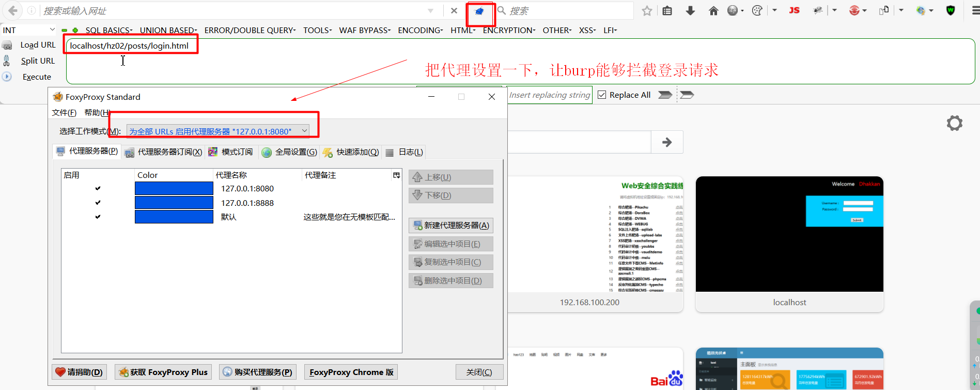
Task: Click blue color swatch for 127.0.0.1:8080
Action: click(x=174, y=188)
